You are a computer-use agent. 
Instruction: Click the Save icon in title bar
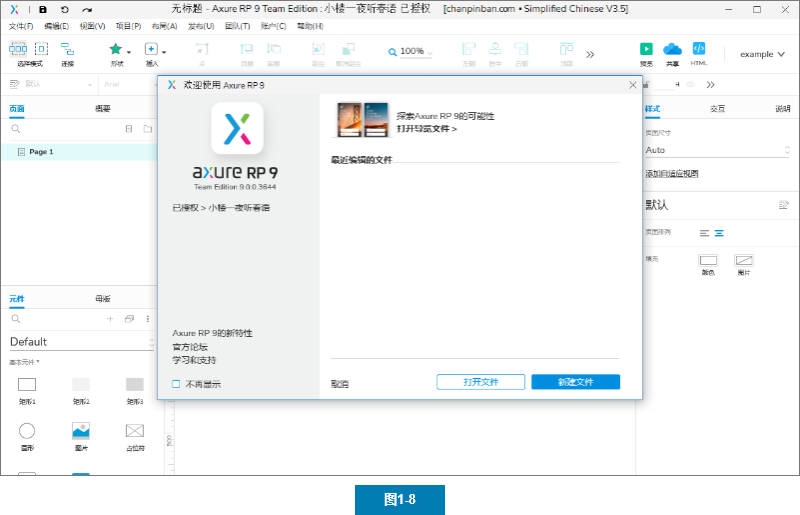pos(43,9)
